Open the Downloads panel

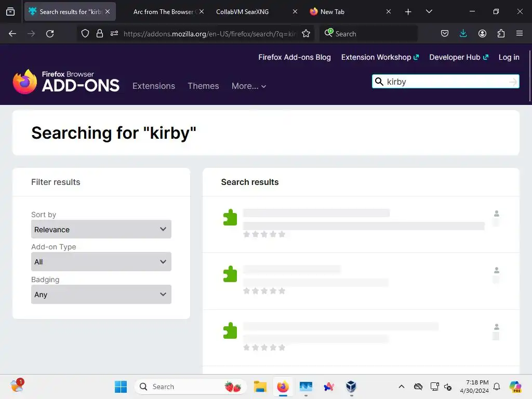(463, 34)
